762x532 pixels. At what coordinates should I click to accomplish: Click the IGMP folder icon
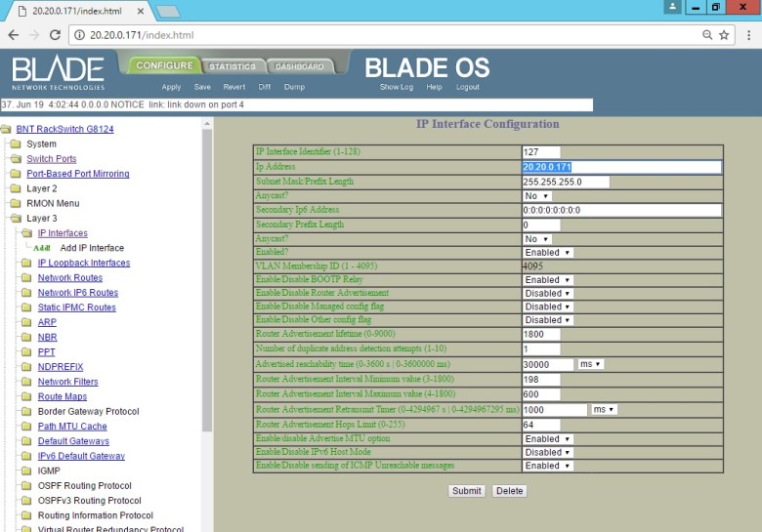[x=26, y=471]
